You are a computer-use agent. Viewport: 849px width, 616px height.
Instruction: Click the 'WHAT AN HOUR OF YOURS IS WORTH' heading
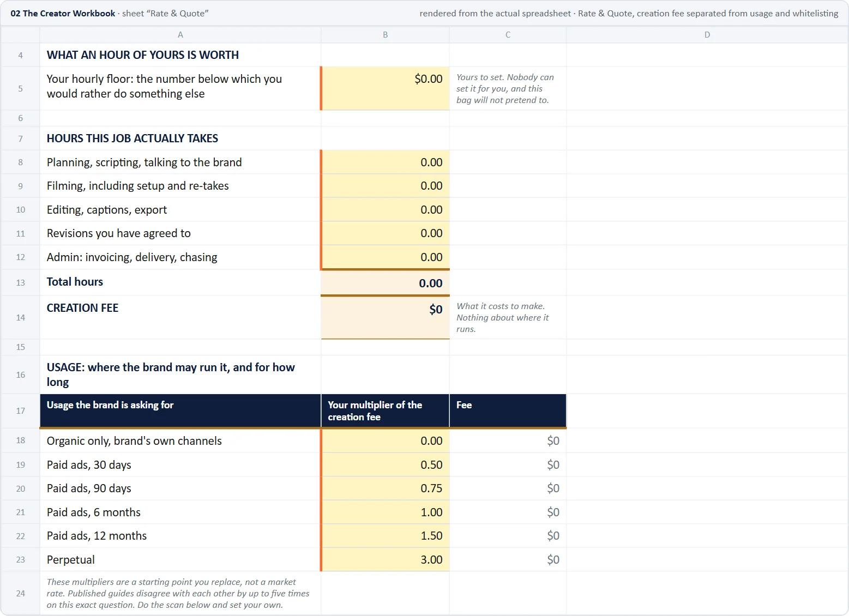(x=143, y=55)
